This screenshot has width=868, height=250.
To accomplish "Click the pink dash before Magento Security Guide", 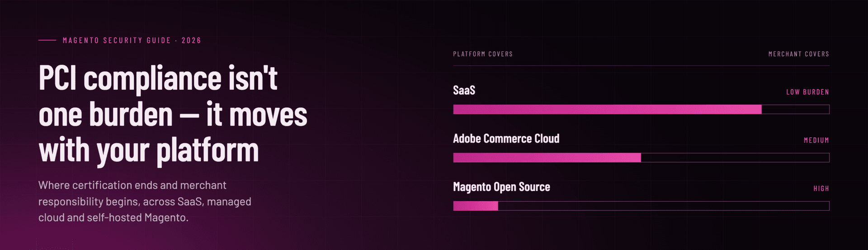I will (47, 41).
